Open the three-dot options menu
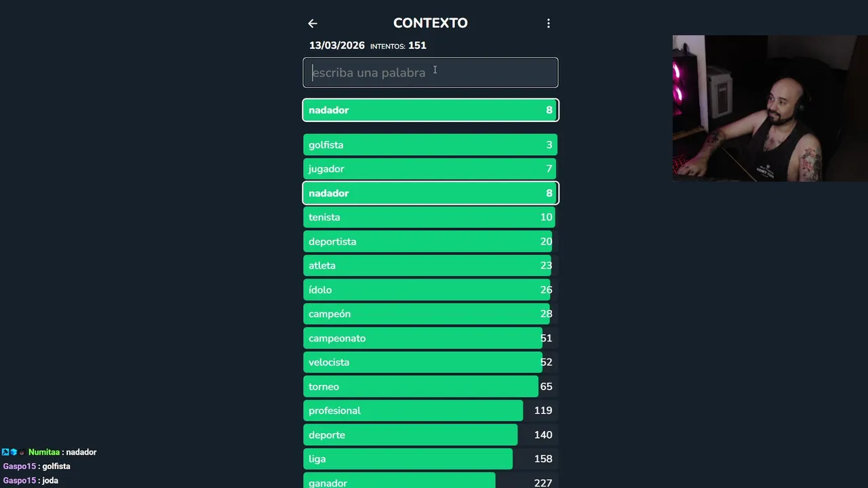Image resolution: width=868 pixels, height=488 pixels. 549,24
